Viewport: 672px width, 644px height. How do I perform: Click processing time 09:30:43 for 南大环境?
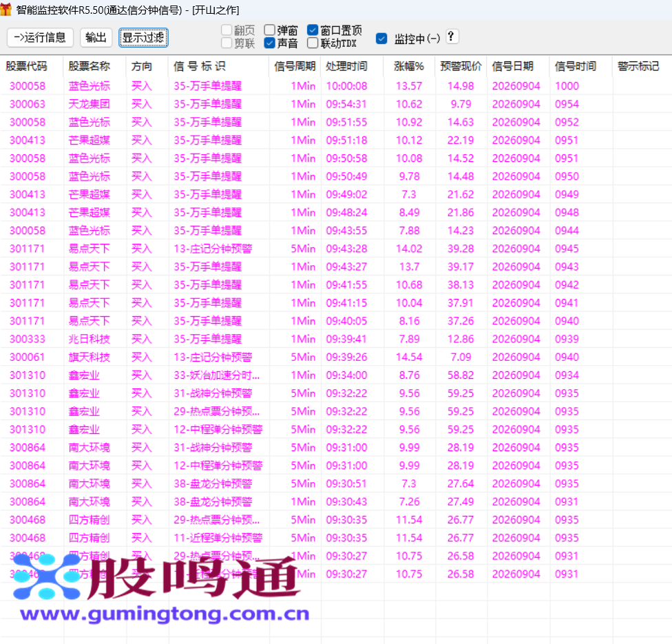click(346, 501)
